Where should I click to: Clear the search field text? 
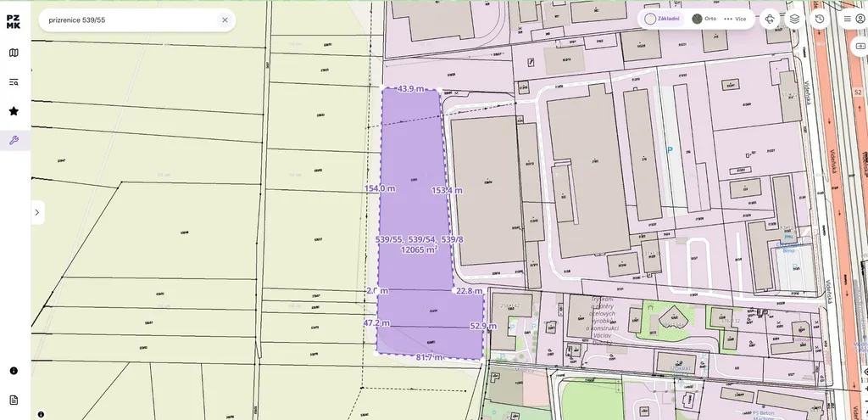click(225, 20)
